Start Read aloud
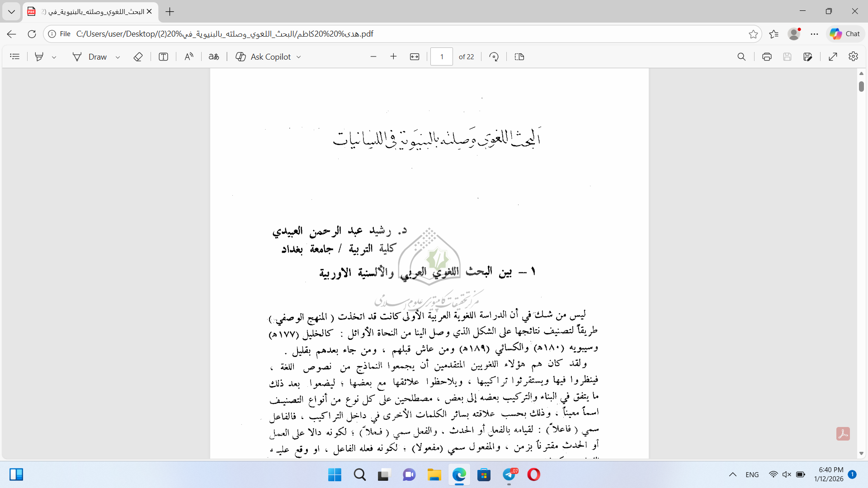 click(x=189, y=56)
